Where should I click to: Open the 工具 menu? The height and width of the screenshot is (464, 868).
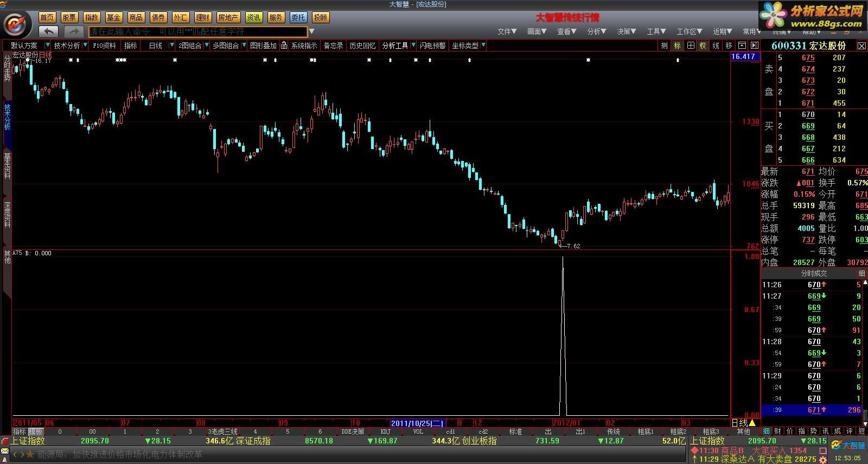656,31
